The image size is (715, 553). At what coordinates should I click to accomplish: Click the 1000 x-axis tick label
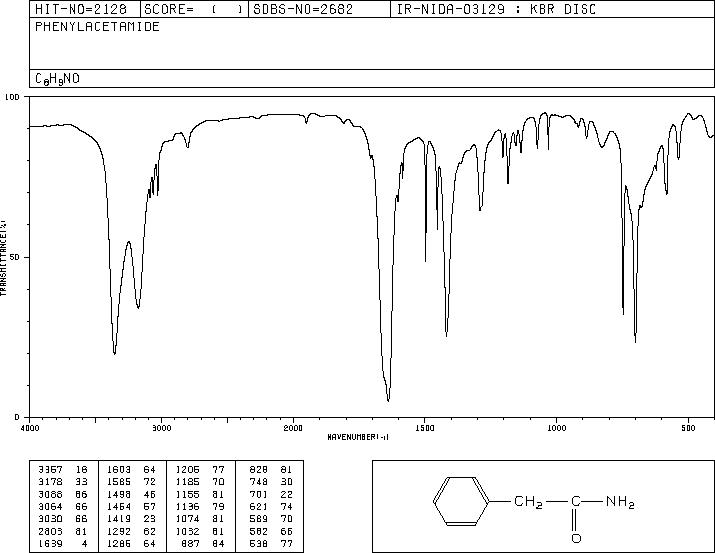click(556, 428)
